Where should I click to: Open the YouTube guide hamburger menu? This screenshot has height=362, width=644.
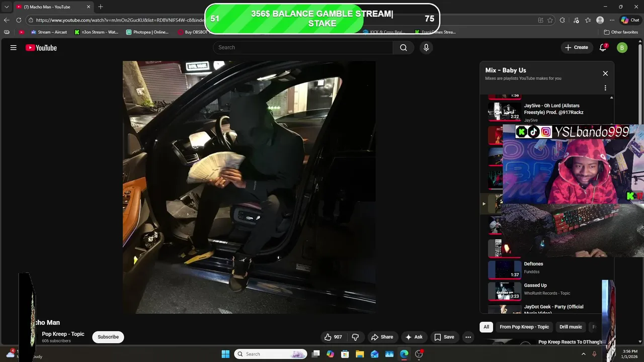[14, 48]
